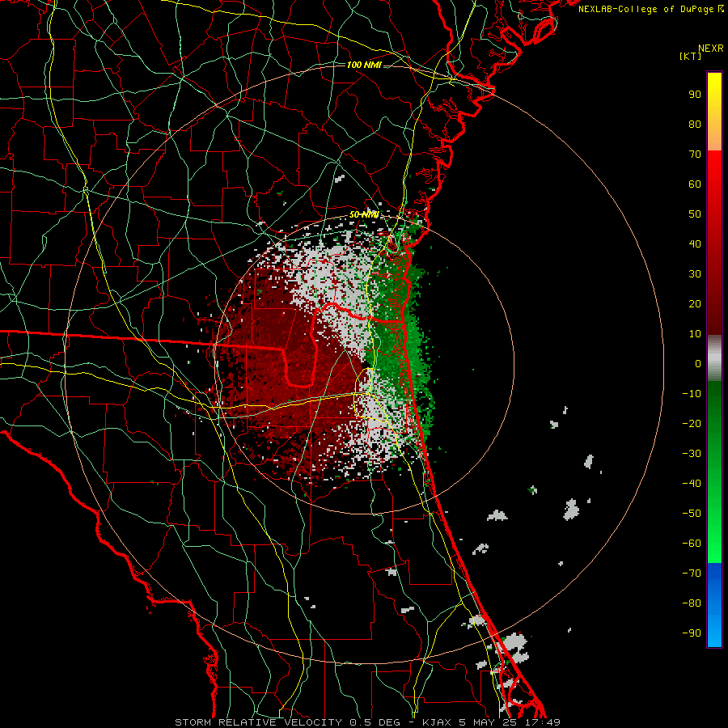The width and height of the screenshot is (728, 728).
Task: Click the 30 value on velocity scale
Action: click(695, 274)
